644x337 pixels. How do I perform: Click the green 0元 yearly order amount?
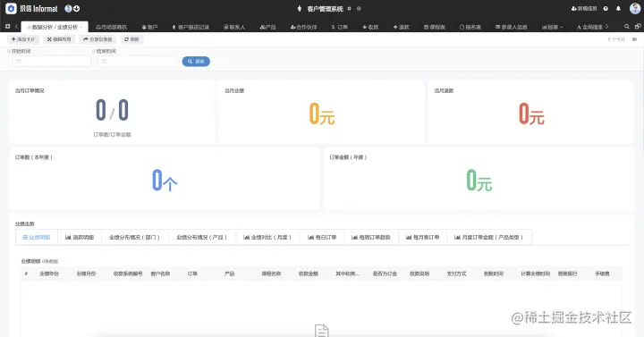click(x=479, y=181)
